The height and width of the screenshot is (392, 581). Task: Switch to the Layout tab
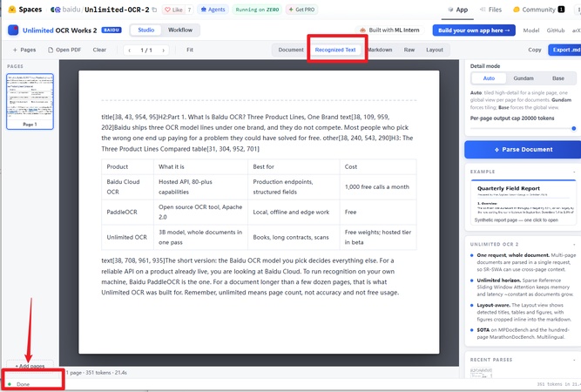[435, 50]
